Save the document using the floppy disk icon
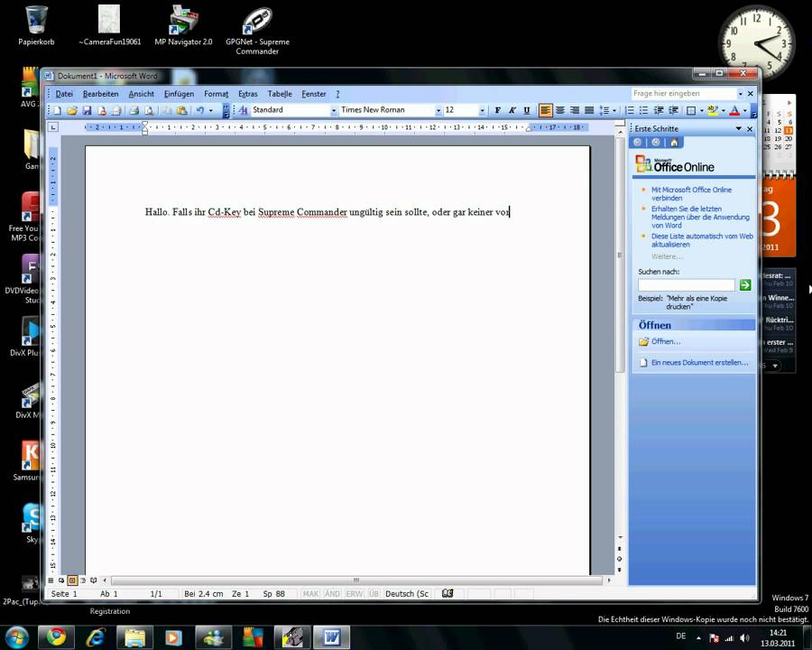The image size is (812, 650). [x=87, y=110]
